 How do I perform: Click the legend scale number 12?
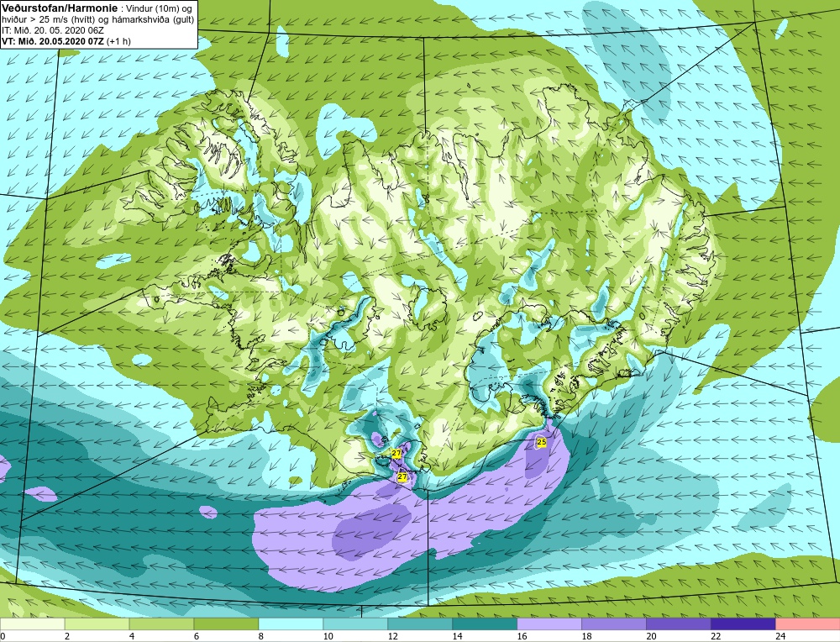pyautogui.click(x=392, y=636)
